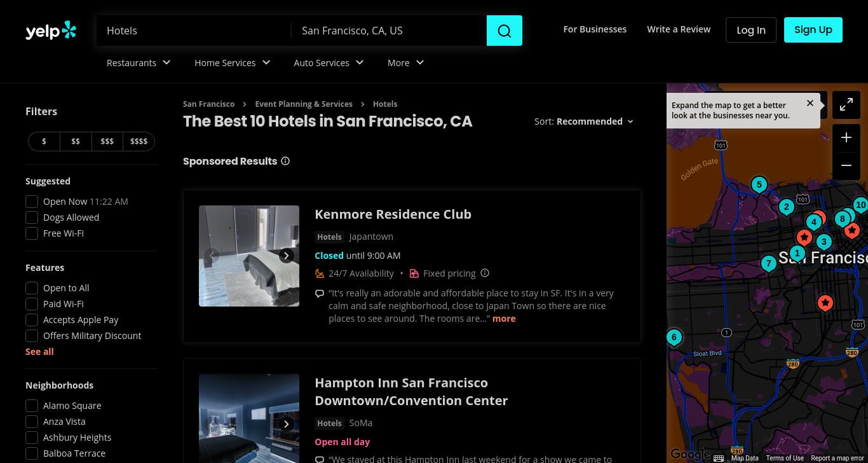Select map pin number 1
The width and height of the screenshot is (868, 463).
point(797,253)
